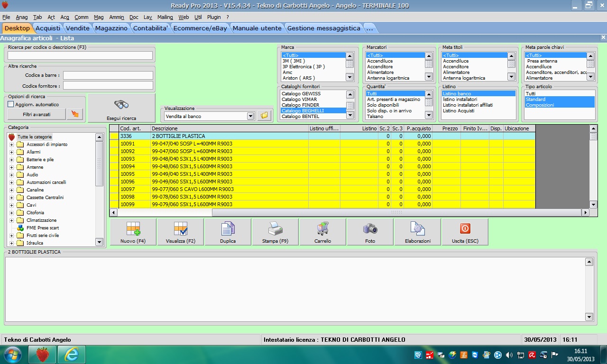
Task: Expand the Antenne category node
Action: (x=12, y=167)
